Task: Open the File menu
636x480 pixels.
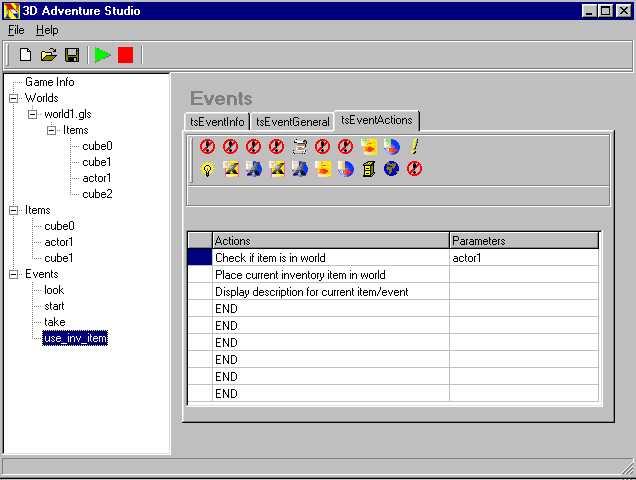Action: point(16,30)
